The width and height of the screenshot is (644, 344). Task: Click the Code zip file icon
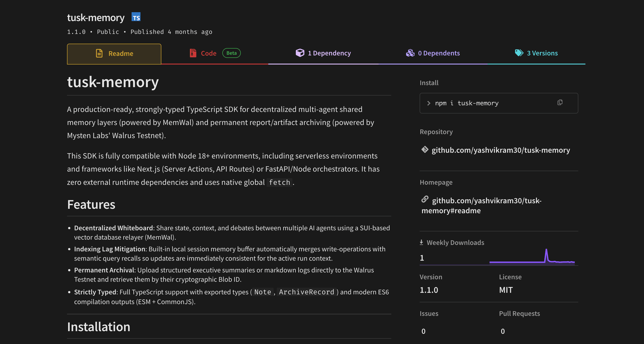click(193, 53)
